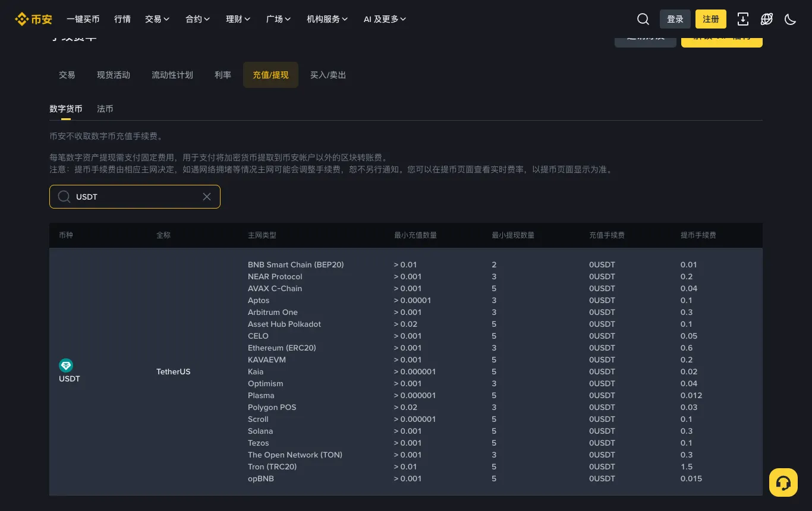Viewport: 812px width, 511px height.
Task: Switch to the 买入/卖出 tab
Action: [x=328, y=75]
